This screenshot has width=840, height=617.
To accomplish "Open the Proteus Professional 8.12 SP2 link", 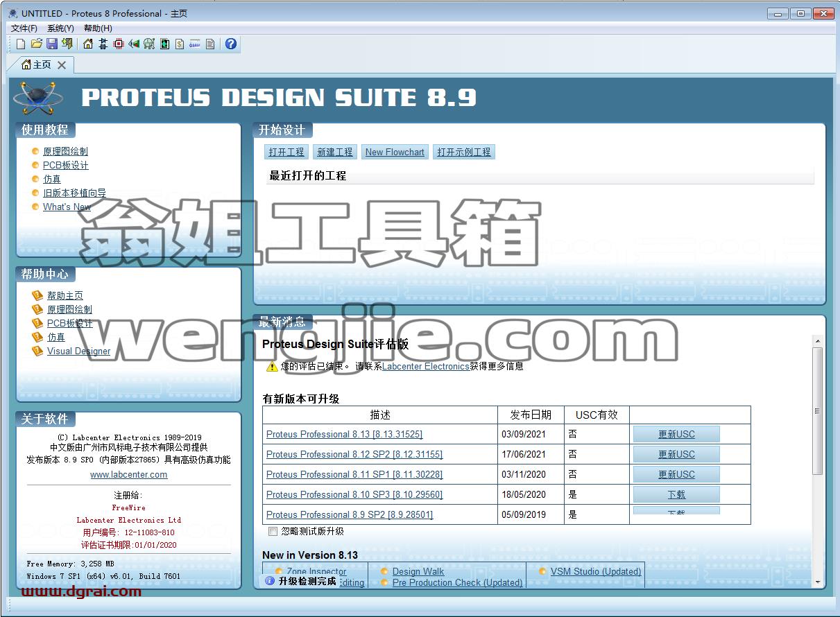I will click(x=354, y=455).
